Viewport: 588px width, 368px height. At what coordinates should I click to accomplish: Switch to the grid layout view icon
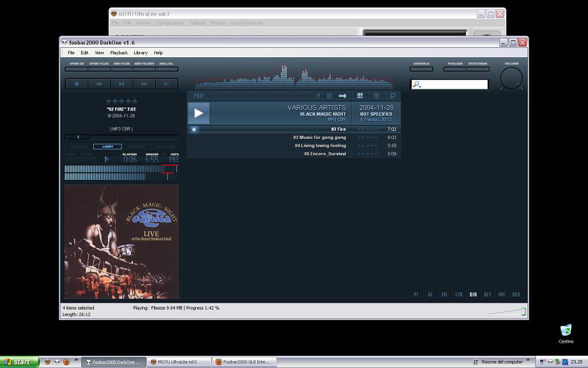(359, 96)
